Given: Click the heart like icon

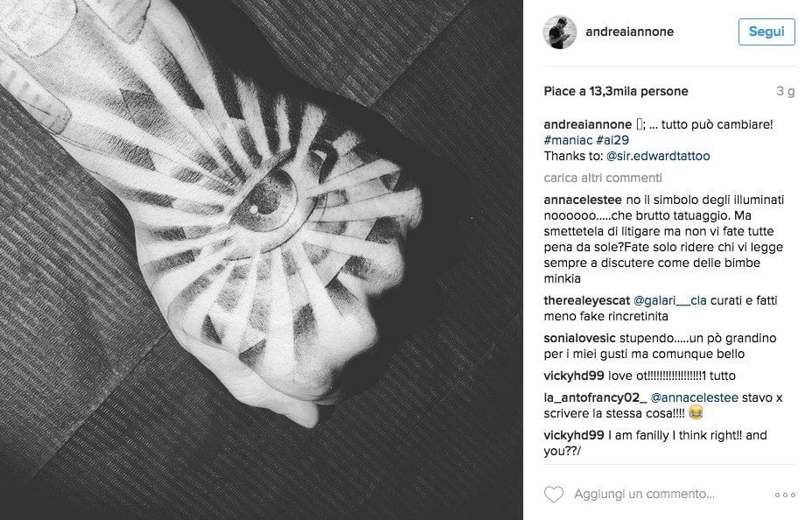Looking at the screenshot, I should (554, 495).
